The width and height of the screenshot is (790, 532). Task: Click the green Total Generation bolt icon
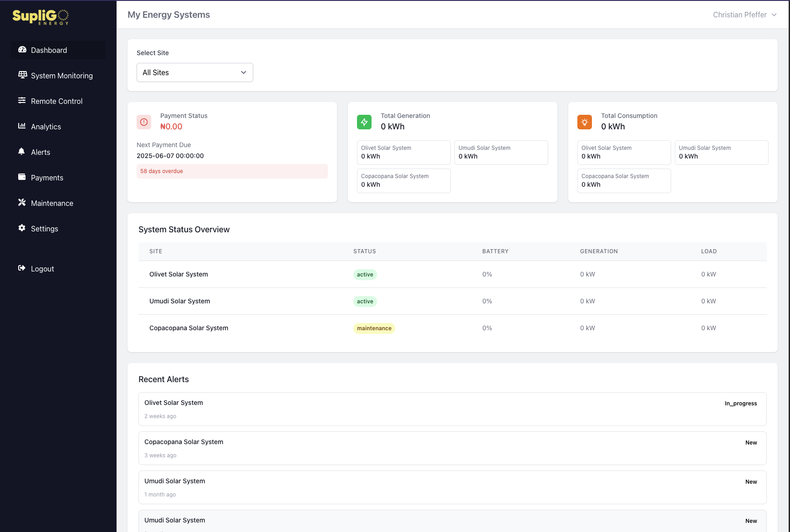click(x=364, y=122)
